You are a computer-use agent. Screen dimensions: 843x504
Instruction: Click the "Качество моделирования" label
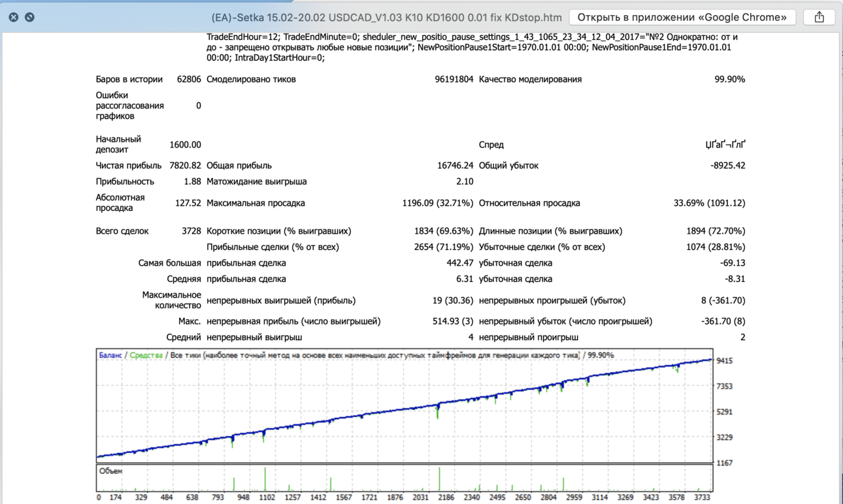[530, 79]
